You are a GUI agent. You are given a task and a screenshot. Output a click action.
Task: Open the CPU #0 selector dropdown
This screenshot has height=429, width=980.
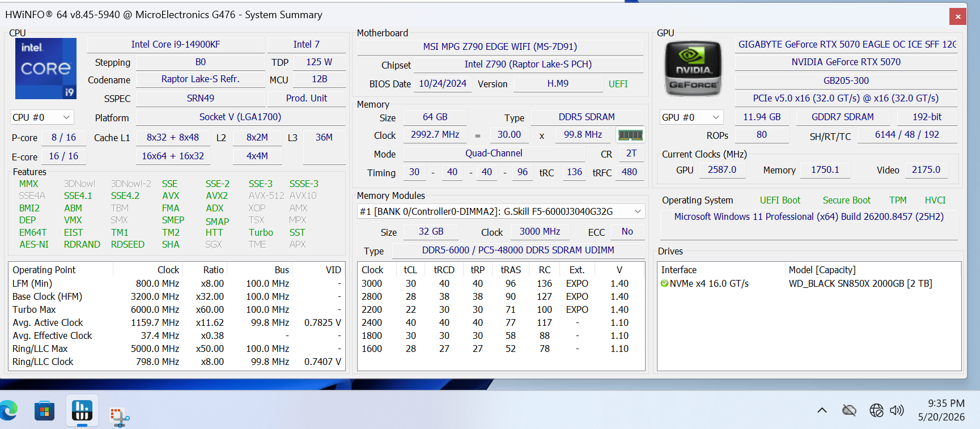43,117
